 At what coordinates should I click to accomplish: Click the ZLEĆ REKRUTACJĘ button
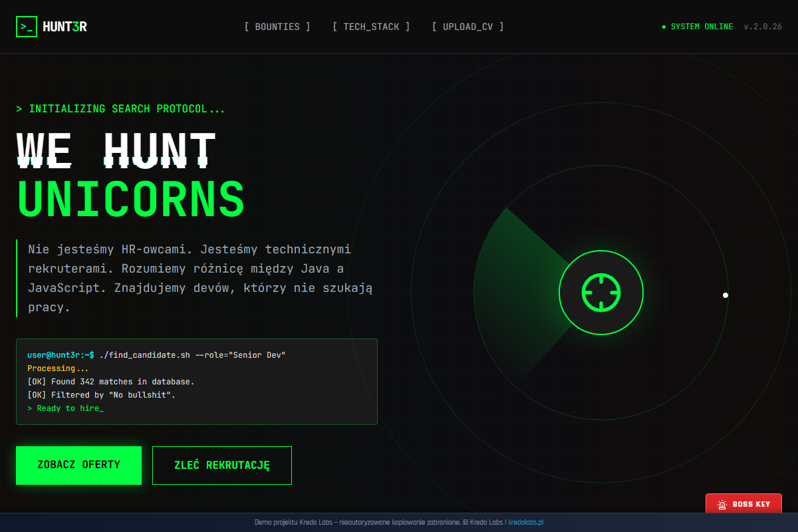[222, 465]
